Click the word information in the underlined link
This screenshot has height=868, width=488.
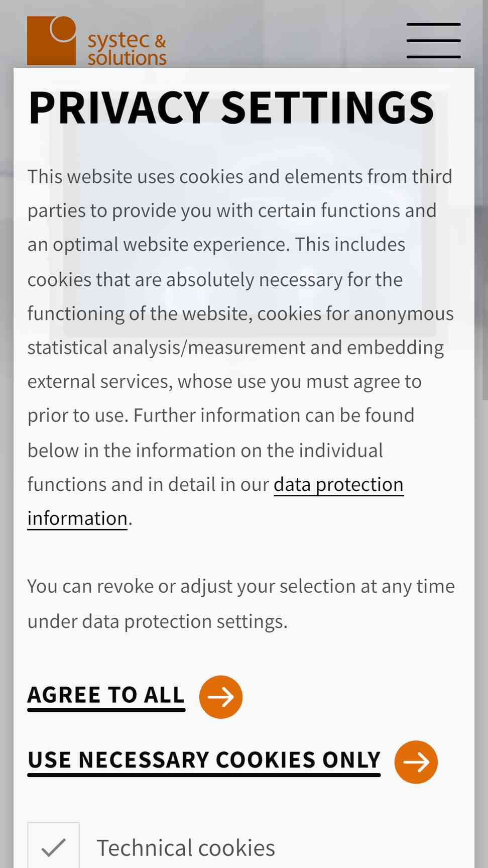[x=77, y=518]
